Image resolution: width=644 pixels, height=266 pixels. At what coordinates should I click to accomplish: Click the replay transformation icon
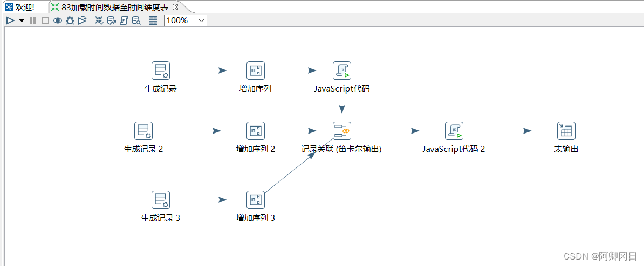click(x=82, y=20)
